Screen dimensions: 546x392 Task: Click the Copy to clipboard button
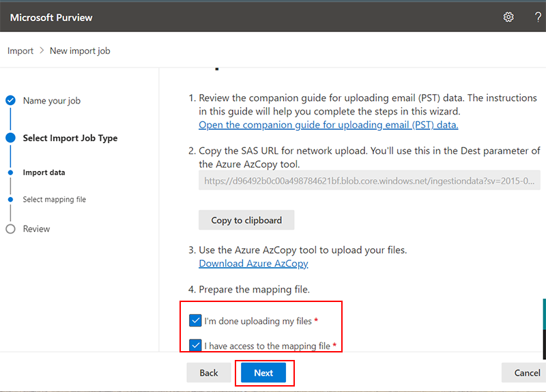(x=246, y=220)
